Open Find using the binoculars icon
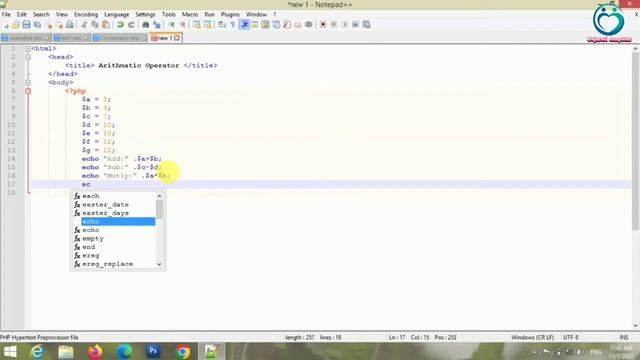This screenshot has height=360, width=640. click(145, 24)
